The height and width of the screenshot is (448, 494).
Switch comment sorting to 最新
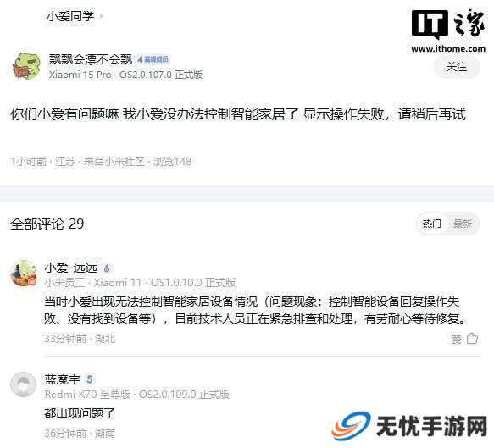click(x=462, y=224)
